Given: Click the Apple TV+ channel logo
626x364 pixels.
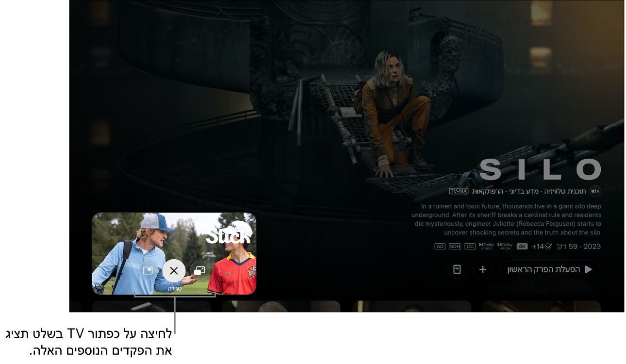Looking at the screenshot, I should coord(595,191).
